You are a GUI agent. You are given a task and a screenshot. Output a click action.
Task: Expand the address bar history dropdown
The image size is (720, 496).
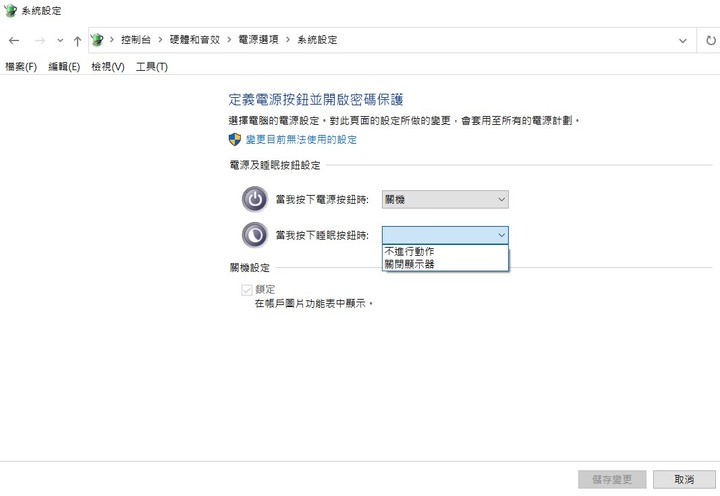(682, 40)
